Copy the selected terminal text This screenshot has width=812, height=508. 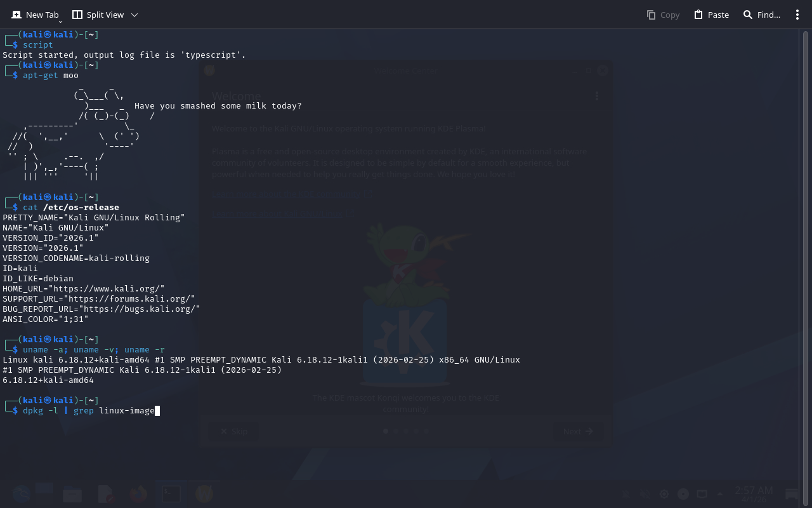(x=663, y=15)
